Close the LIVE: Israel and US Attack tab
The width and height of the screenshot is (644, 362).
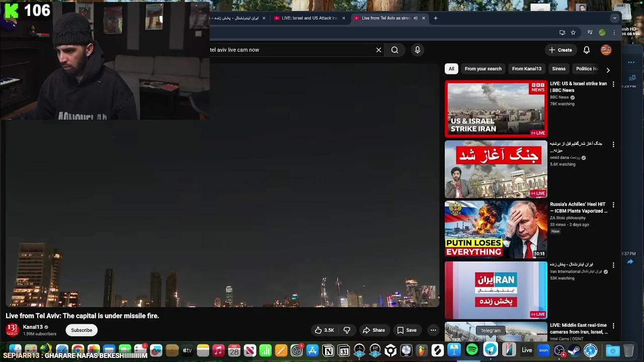point(344,18)
